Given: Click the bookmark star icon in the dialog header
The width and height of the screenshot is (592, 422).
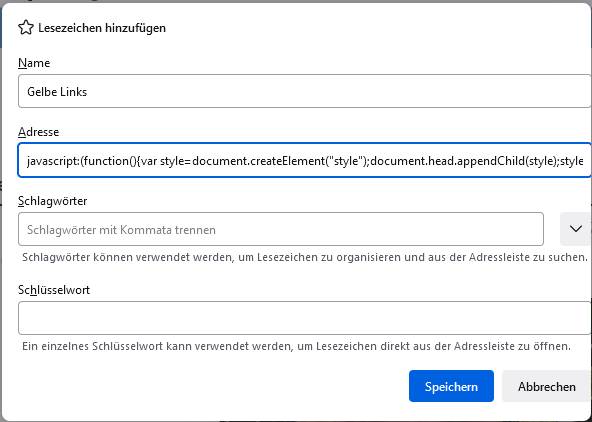Looking at the screenshot, I should coord(26,28).
